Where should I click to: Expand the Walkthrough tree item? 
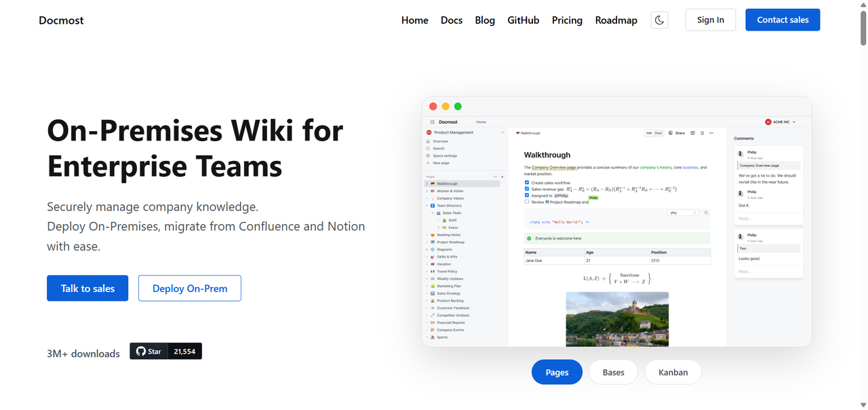pyautogui.click(x=427, y=183)
